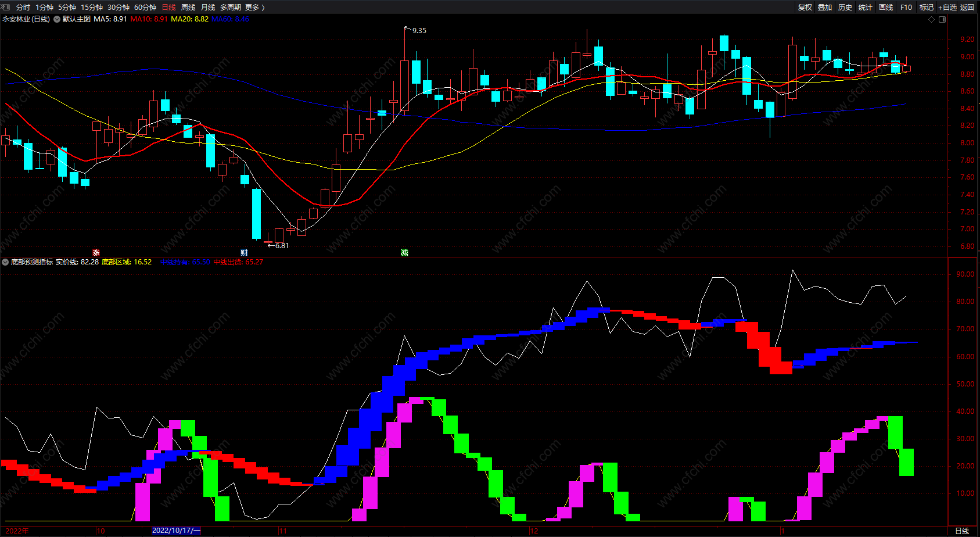Switch to the 周线 weekly period tab

click(188, 7)
